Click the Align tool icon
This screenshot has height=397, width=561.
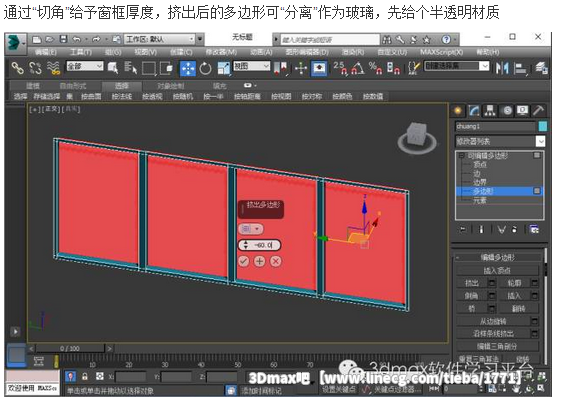coord(521,68)
